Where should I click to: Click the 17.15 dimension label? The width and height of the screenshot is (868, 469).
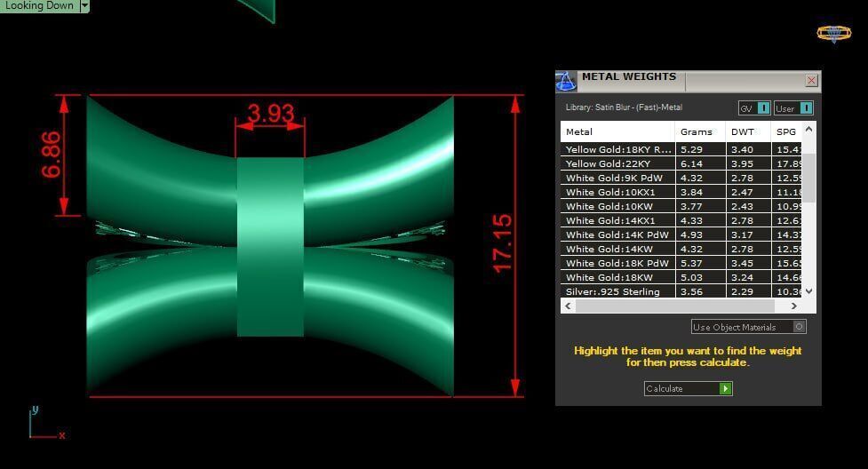click(503, 243)
